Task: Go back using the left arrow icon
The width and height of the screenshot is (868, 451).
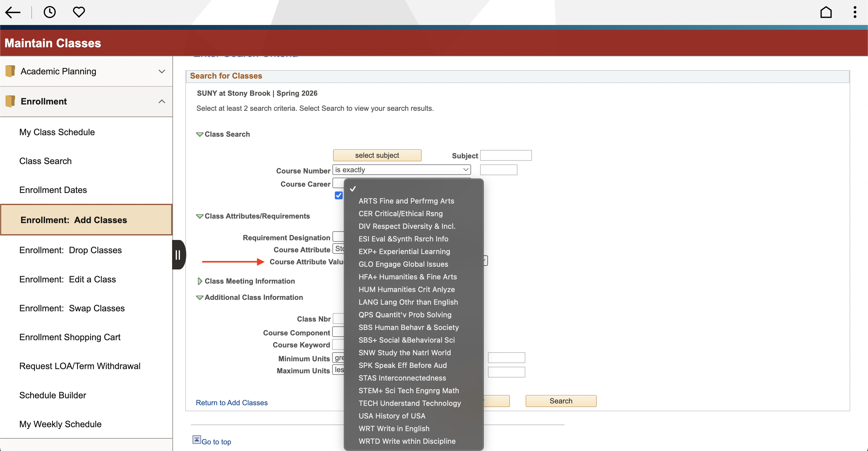Action: tap(13, 12)
